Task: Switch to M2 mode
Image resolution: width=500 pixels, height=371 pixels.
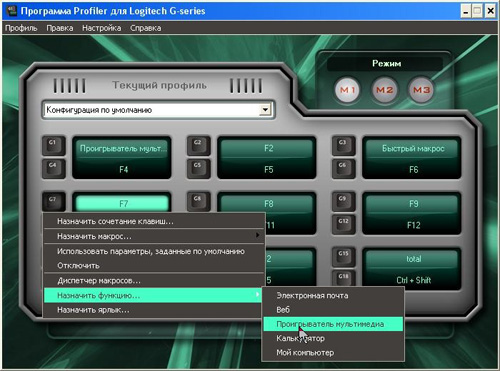Action: tap(384, 90)
